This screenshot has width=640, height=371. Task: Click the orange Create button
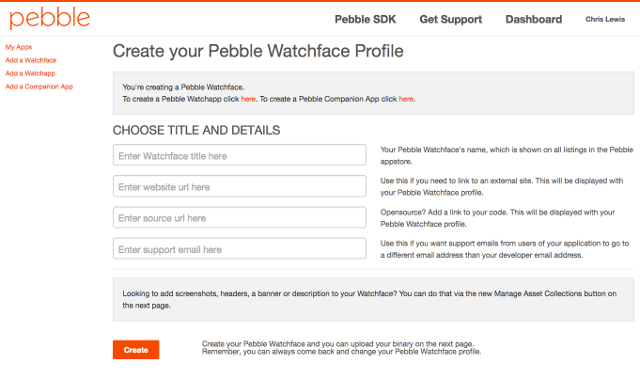tap(136, 350)
